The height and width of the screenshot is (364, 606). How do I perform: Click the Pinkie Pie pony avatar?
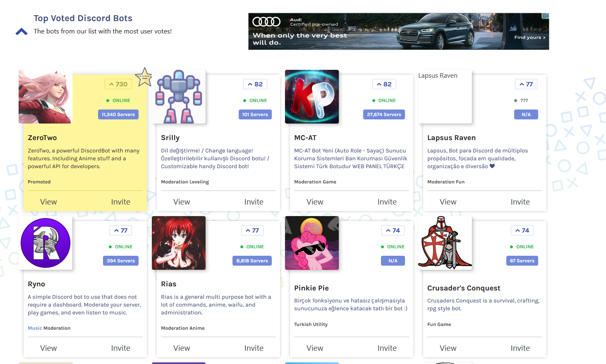(x=312, y=243)
